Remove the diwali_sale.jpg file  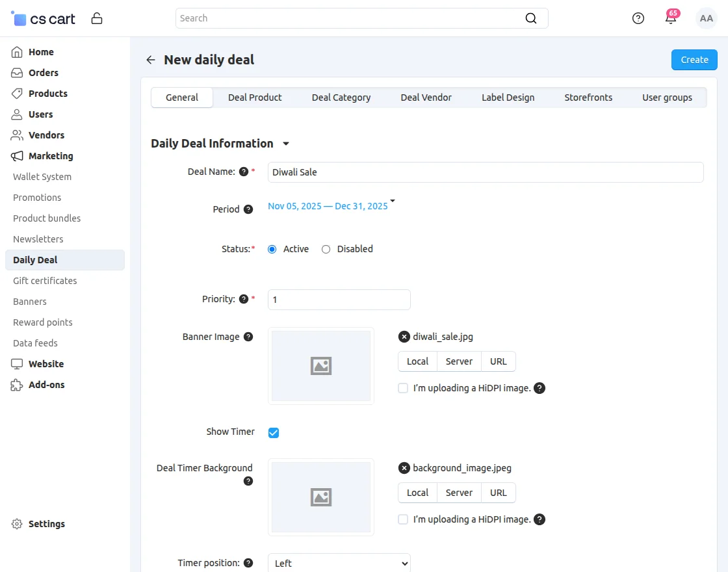click(x=404, y=337)
